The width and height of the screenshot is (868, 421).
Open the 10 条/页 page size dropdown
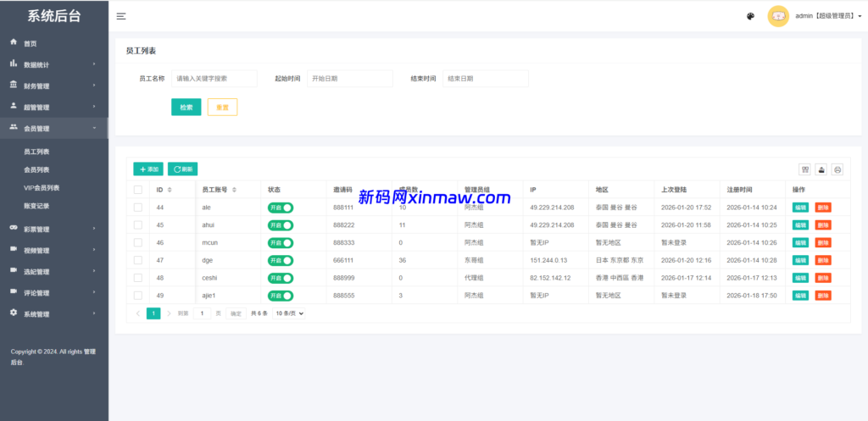pos(290,313)
